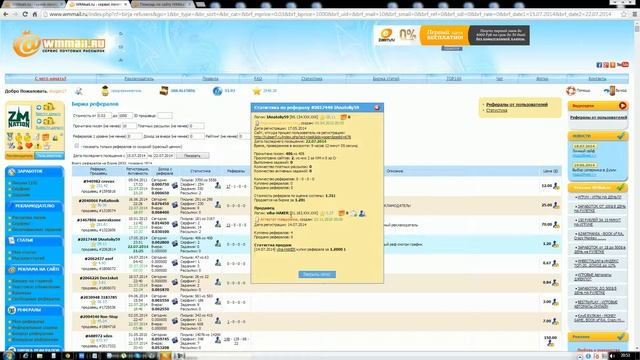This screenshot has height=360, width=640.
Task: Switch to blue tab under profile panel
Action: tap(49, 156)
